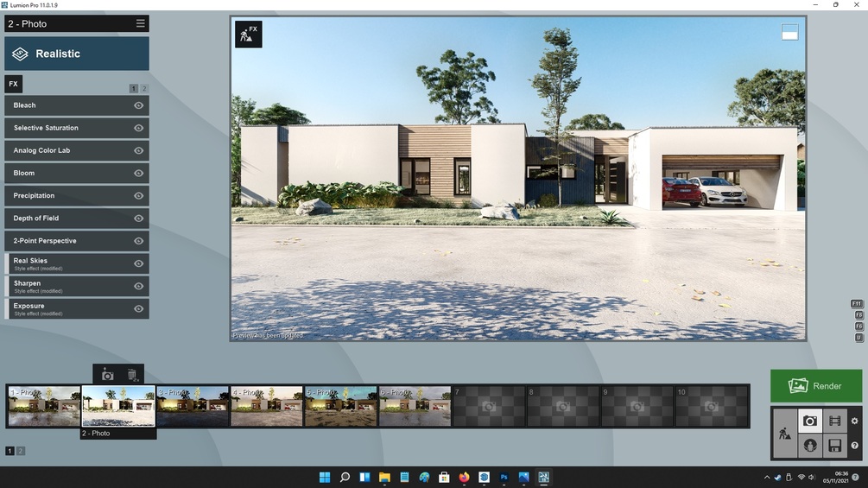Open File Explorer from the taskbar
The width and height of the screenshot is (868, 488).
pyautogui.click(x=384, y=477)
